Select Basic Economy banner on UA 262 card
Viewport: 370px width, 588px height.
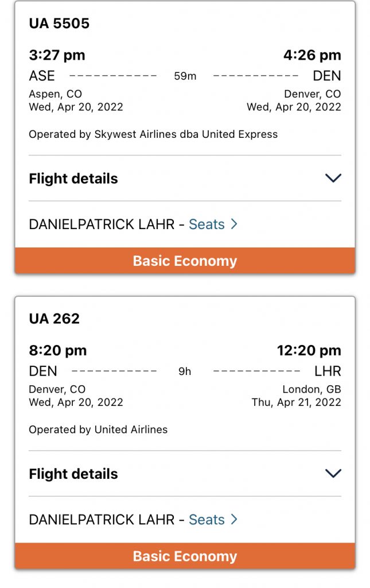point(185,556)
